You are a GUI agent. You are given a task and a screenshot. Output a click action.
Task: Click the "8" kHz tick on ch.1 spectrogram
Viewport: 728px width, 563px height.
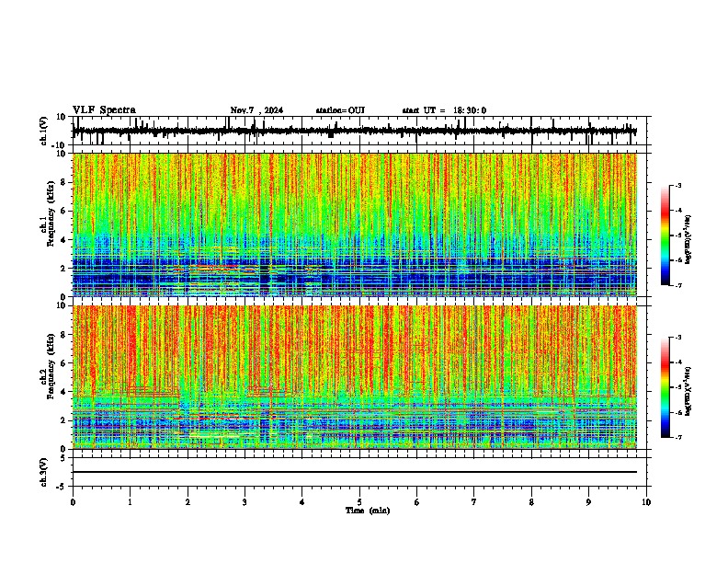tap(64, 182)
